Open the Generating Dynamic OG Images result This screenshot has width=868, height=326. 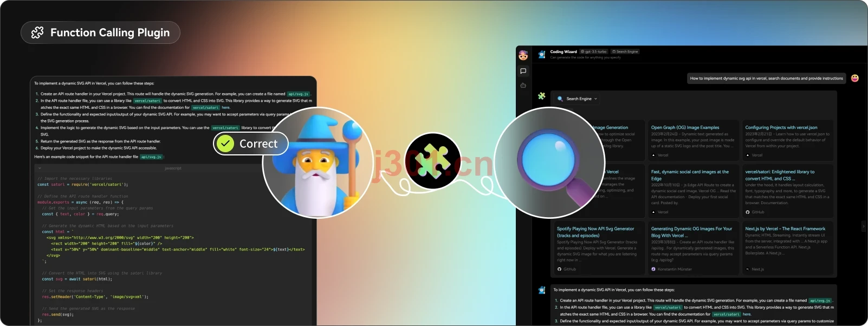(x=691, y=232)
